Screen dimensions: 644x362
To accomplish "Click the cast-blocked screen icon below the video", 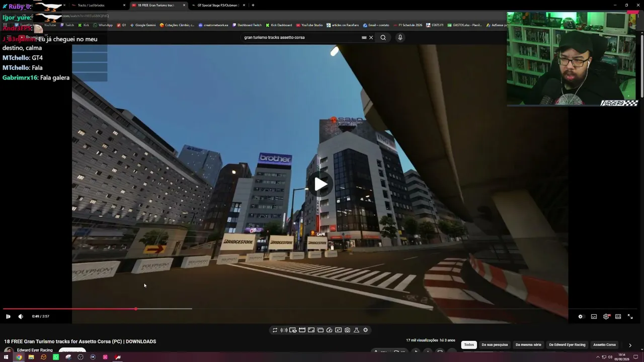I will click(x=293, y=330).
